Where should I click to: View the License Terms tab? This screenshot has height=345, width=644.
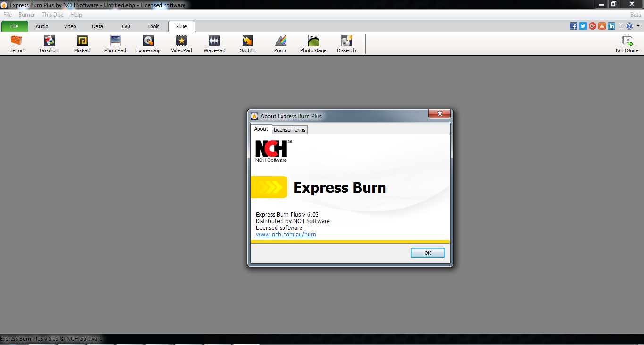pos(290,130)
